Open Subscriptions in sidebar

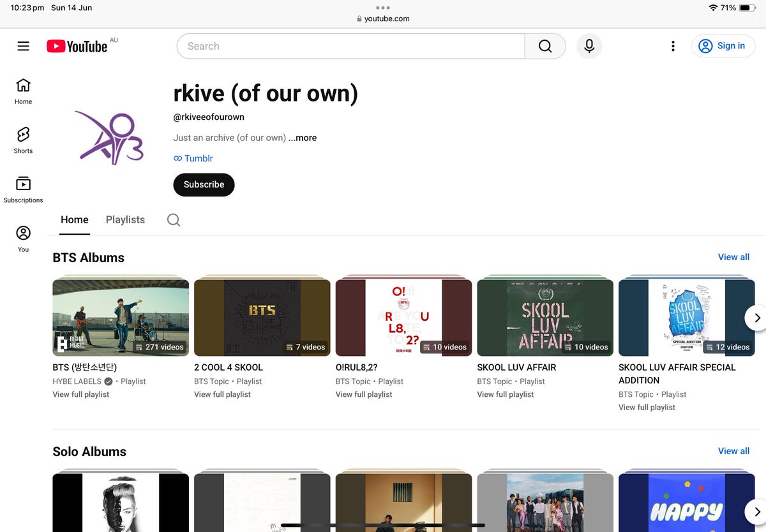click(23, 189)
